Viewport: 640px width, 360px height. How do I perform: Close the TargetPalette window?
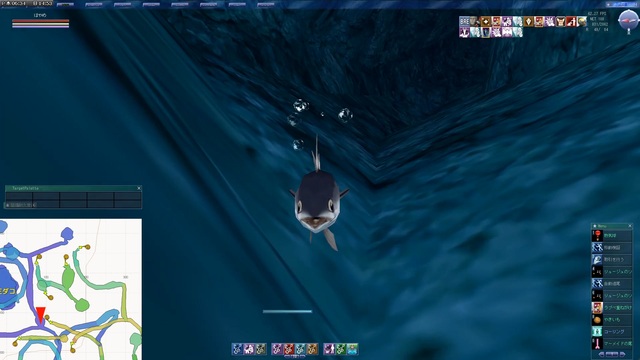(x=139, y=188)
